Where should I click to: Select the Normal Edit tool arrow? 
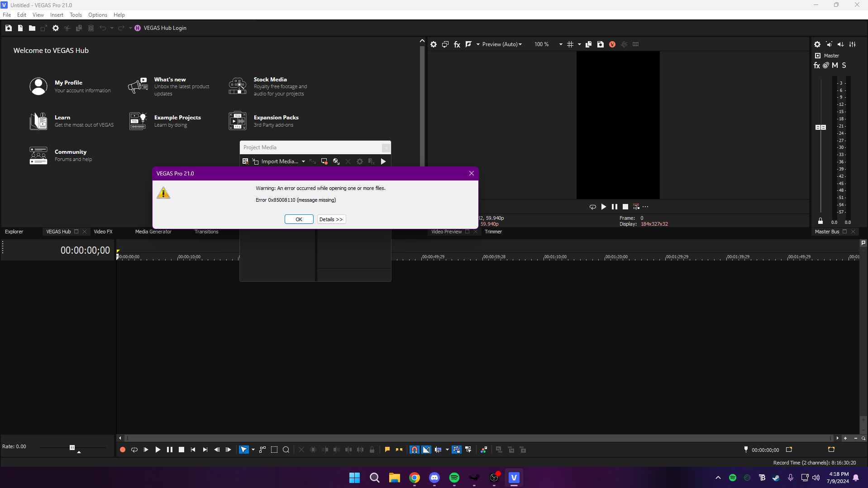point(243,450)
